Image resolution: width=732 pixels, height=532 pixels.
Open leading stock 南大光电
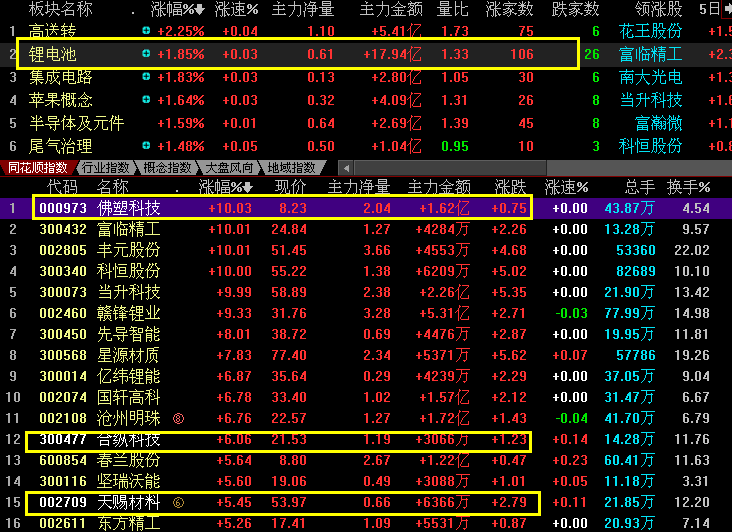click(650, 77)
